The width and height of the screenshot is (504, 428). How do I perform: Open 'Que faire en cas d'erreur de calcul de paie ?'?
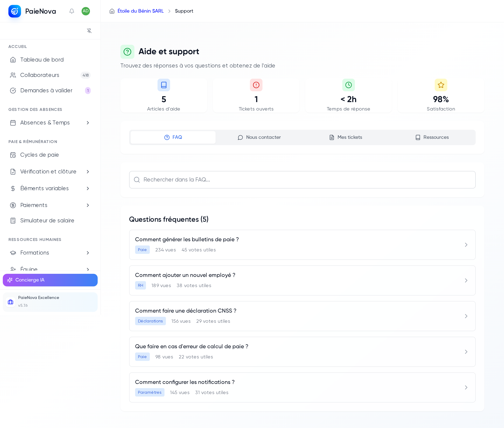302,352
